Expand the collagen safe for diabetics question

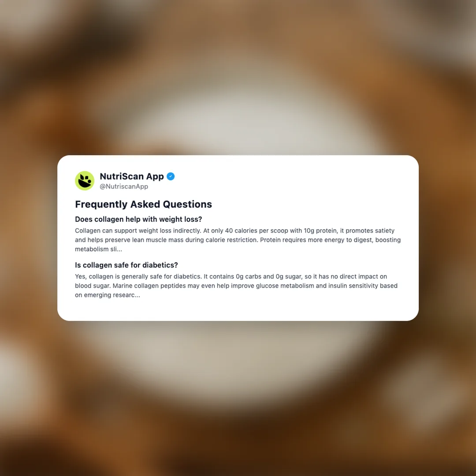tap(126, 265)
